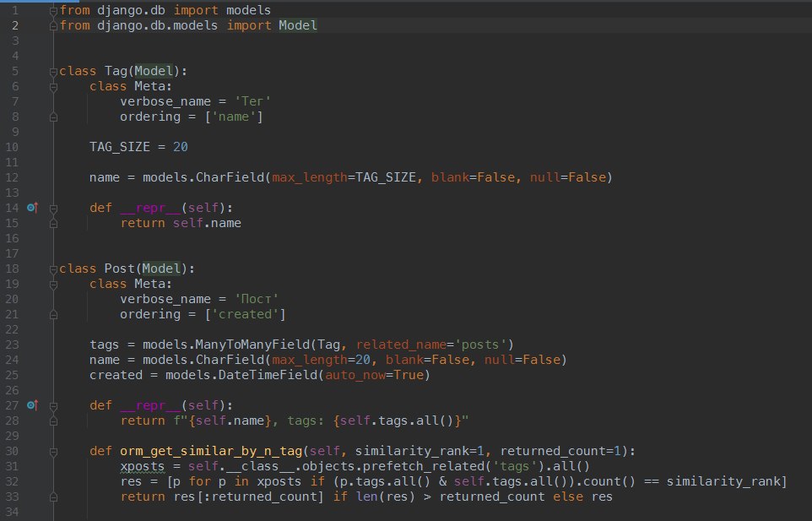Click the 'tags' string on line 31
The height and width of the screenshot is (521, 812).
click(x=514, y=466)
